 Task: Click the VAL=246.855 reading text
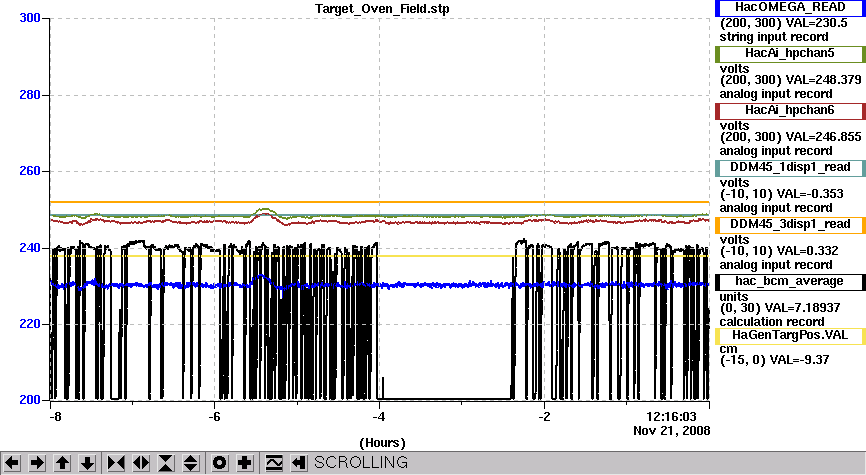coord(823,137)
